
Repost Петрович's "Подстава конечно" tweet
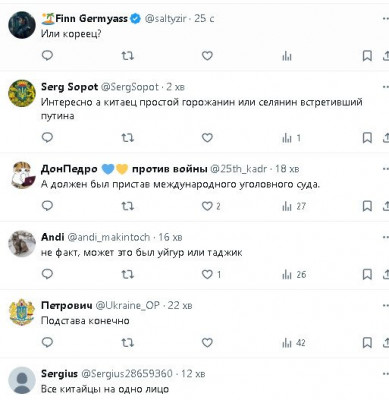127,342
